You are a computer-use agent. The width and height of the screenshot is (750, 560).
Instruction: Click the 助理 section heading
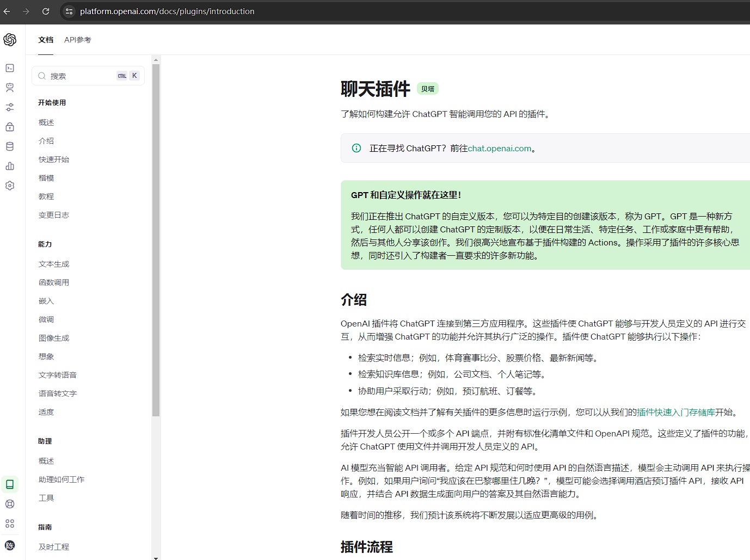tap(45, 441)
